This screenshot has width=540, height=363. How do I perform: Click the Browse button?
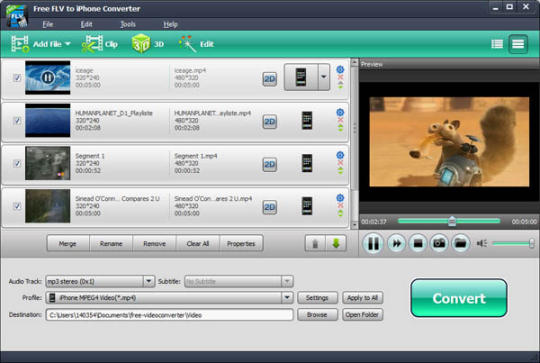[x=317, y=314]
